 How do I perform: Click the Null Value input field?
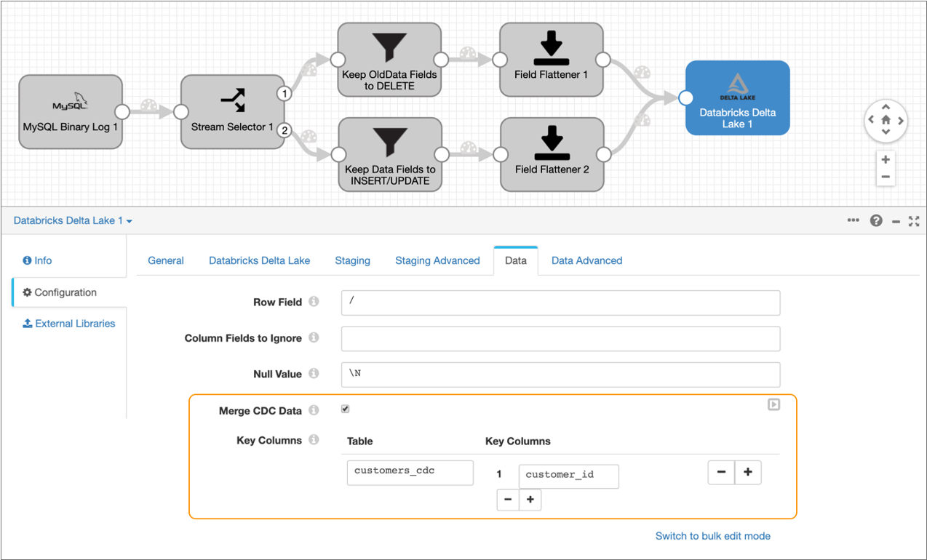pyautogui.click(x=560, y=375)
